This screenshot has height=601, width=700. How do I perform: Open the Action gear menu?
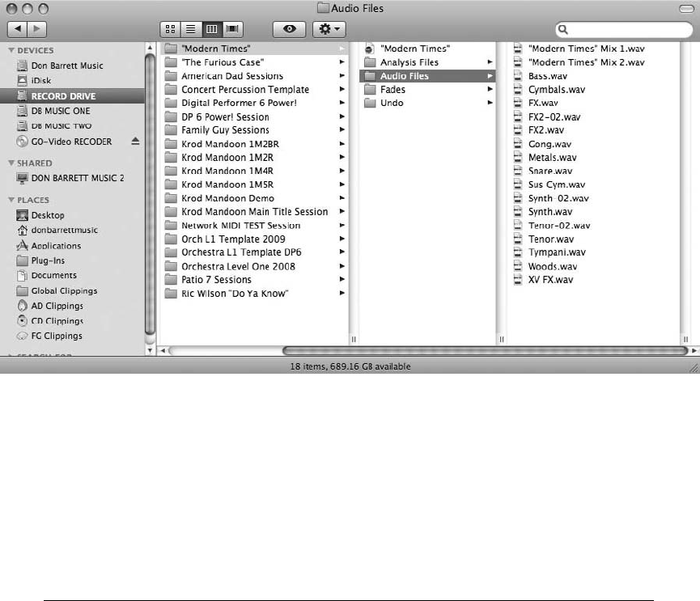(329, 29)
